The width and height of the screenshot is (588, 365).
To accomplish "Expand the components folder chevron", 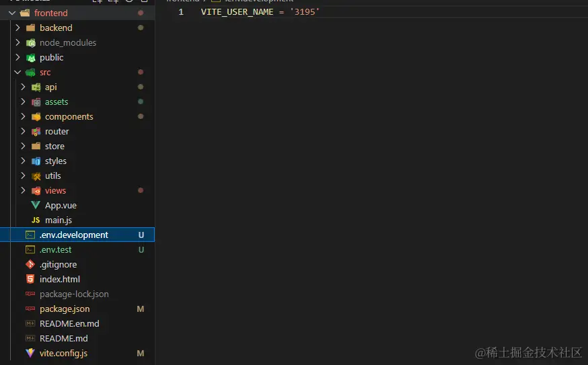I will coord(23,116).
